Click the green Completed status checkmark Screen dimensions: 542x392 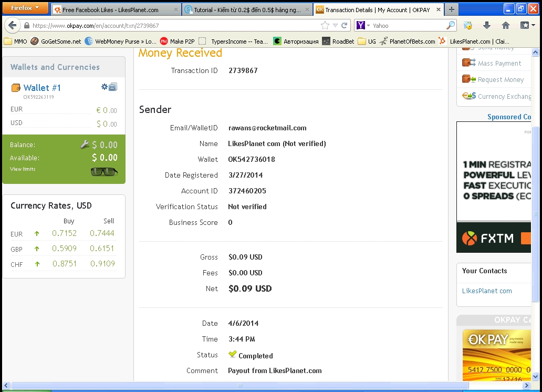pos(232,354)
